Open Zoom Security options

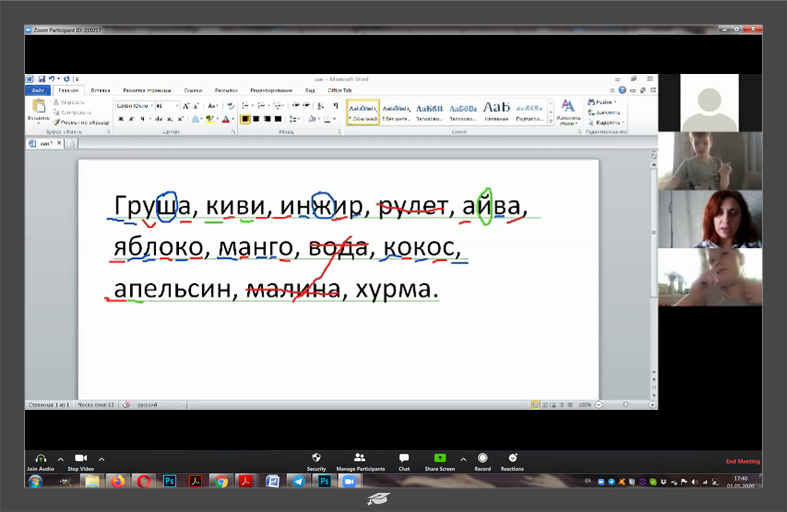coord(316,462)
